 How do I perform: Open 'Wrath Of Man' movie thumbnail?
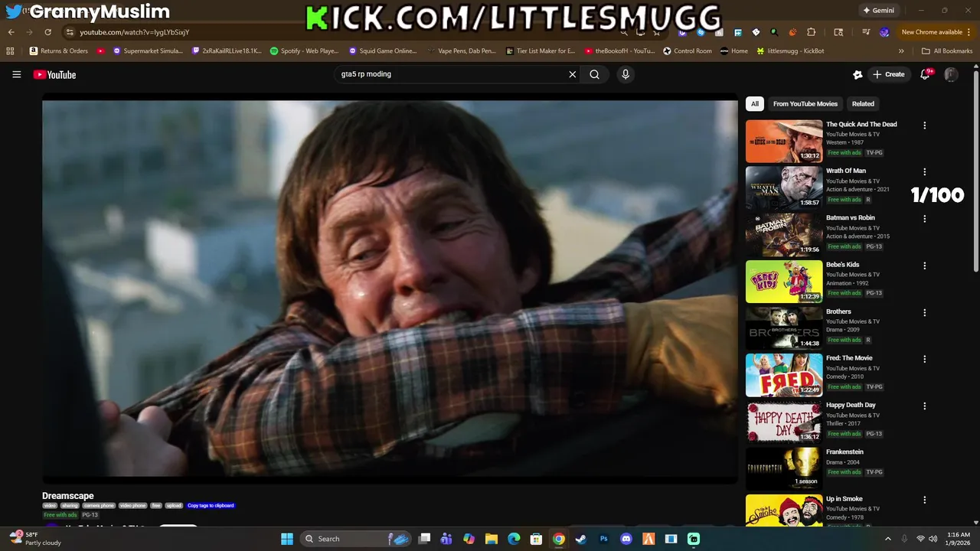coord(784,187)
